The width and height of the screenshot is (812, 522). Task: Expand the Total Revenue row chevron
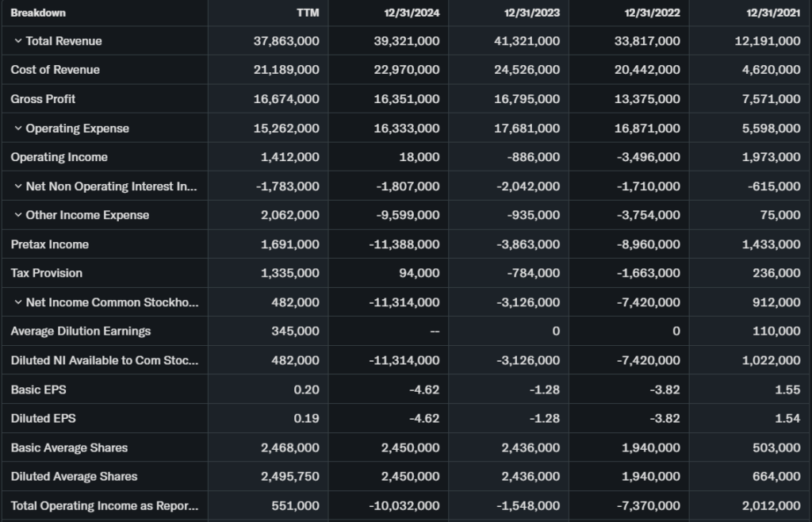(18, 41)
